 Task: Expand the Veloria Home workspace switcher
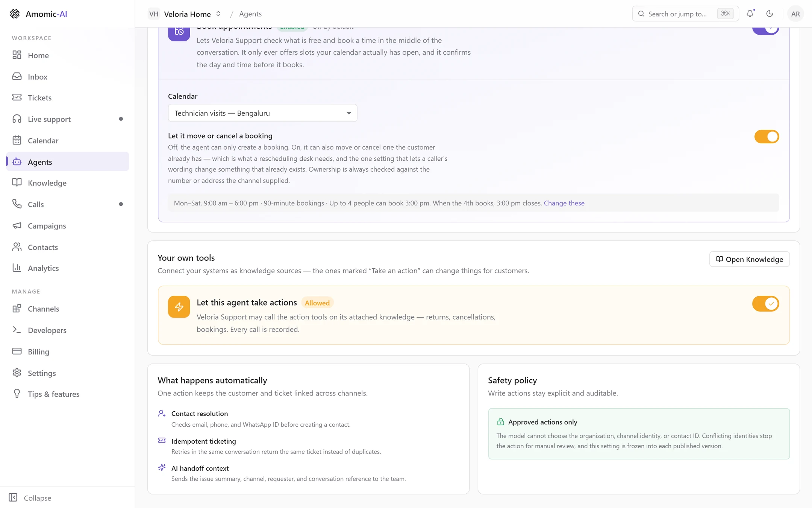click(x=185, y=14)
